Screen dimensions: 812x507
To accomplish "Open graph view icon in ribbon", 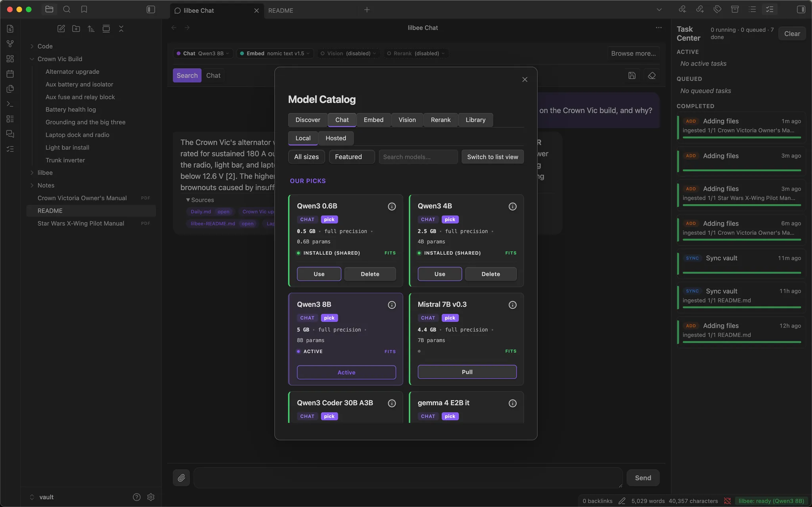I will (x=10, y=44).
